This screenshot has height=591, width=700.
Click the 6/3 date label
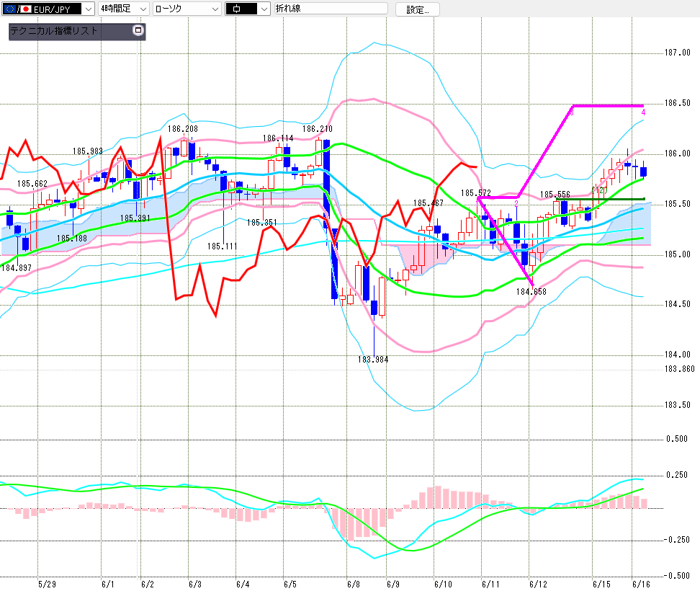(195, 585)
